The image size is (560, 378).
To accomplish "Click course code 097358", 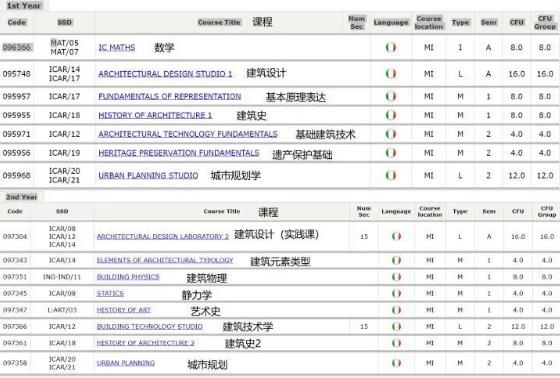I will coord(15,363).
